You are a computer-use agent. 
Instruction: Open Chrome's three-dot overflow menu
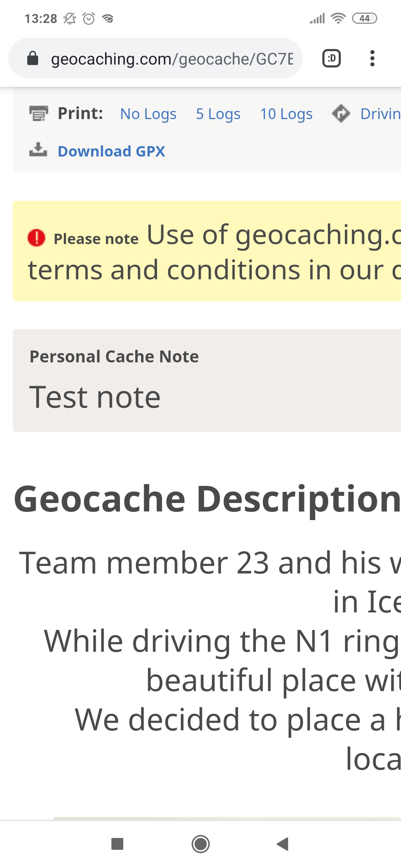372,59
